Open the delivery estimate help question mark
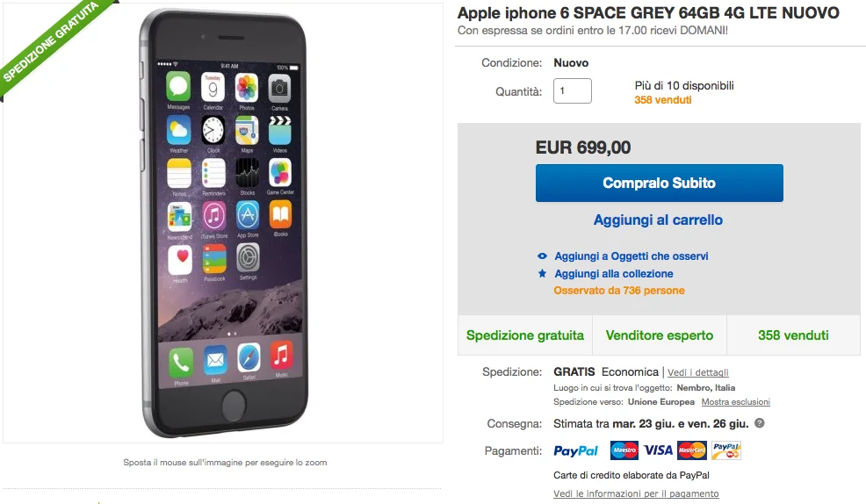 760,423
